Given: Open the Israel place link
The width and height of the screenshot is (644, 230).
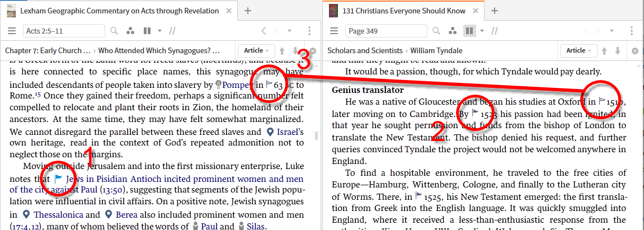Looking at the screenshot, I should [x=286, y=132].
